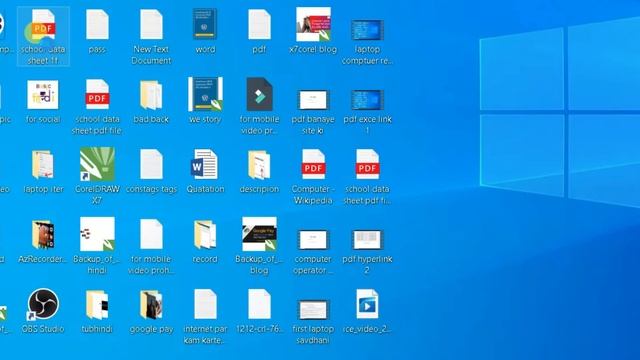Select the 'school data sheet pdf file' icon

click(97, 95)
